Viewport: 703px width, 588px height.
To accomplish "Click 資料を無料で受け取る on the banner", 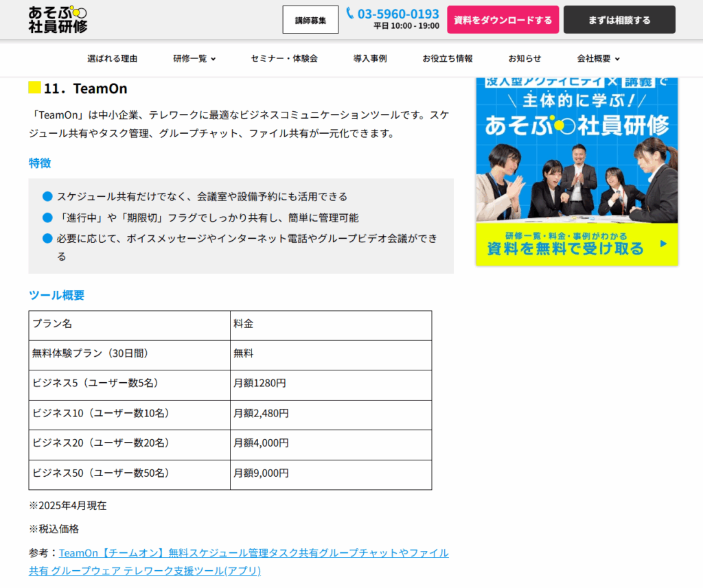I will pyautogui.click(x=566, y=248).
